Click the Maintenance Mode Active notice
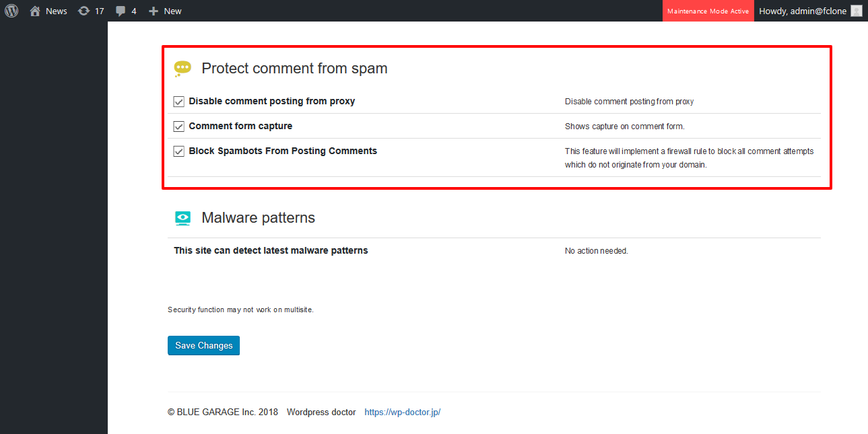This screenshot has height=434, width=868. point(708,11)
